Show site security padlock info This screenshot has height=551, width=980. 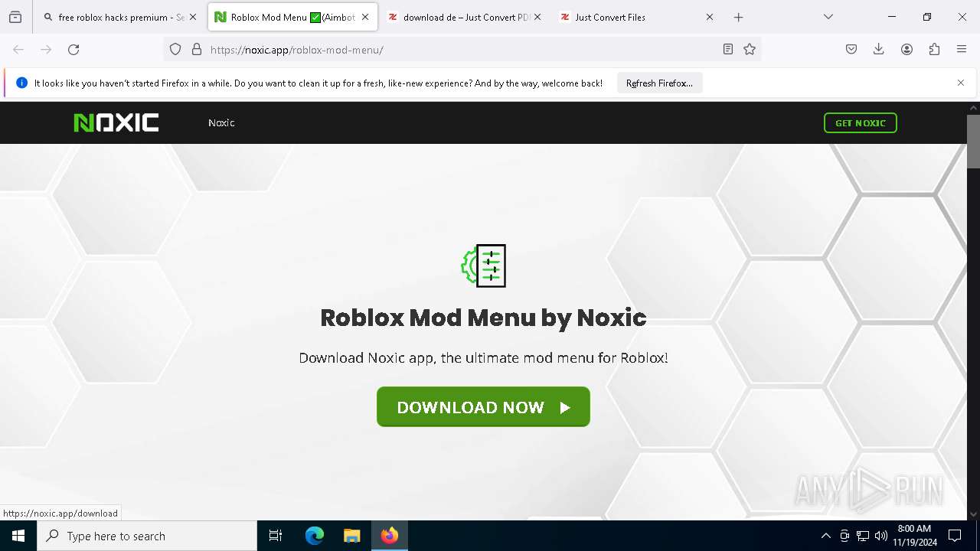coord(197,49)
